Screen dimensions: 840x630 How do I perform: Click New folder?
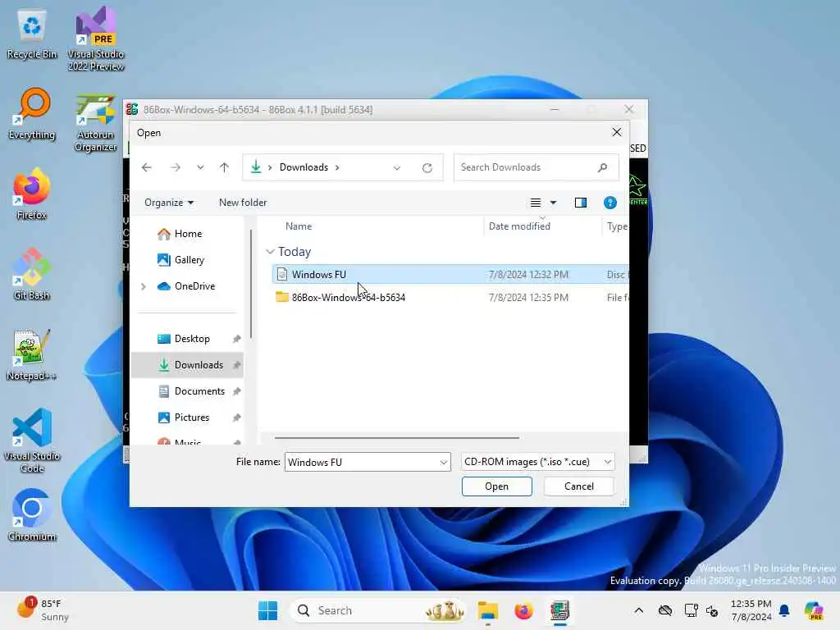[x=243, y=203]
